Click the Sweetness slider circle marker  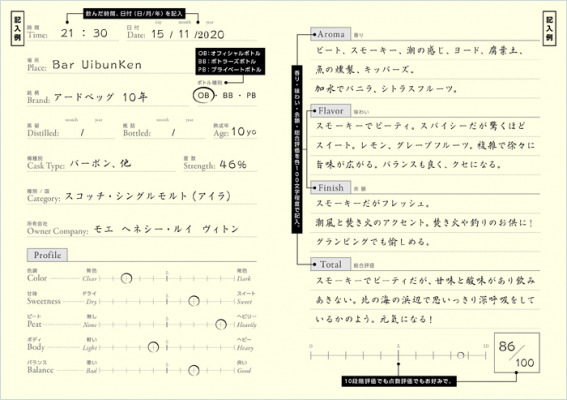(x=194, y=301)
